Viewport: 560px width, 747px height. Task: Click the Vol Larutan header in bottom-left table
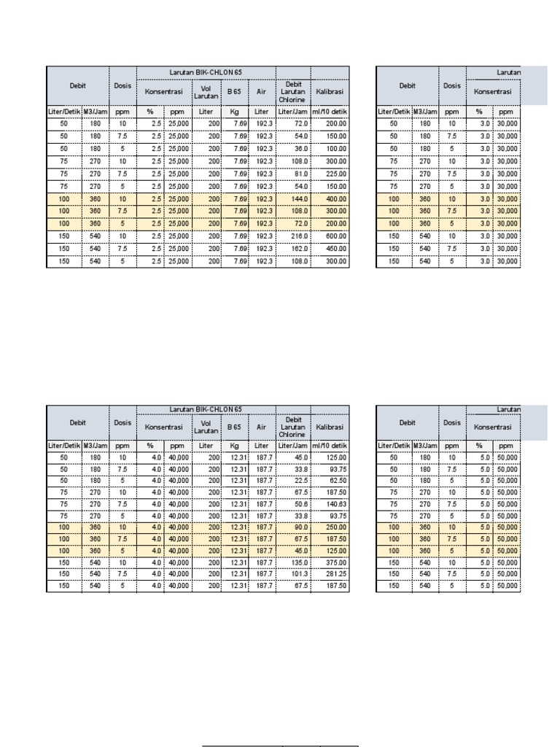[x=206, y=427]
